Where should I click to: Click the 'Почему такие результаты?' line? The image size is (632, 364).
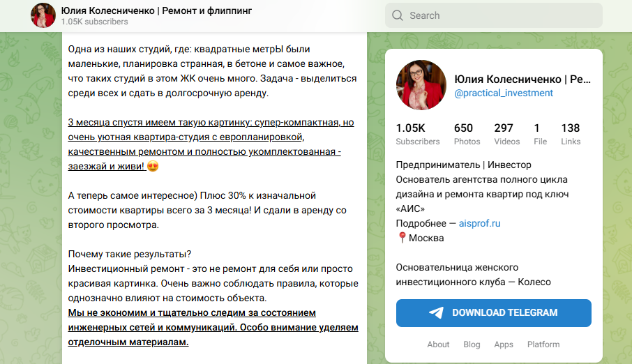pos(129,254)
